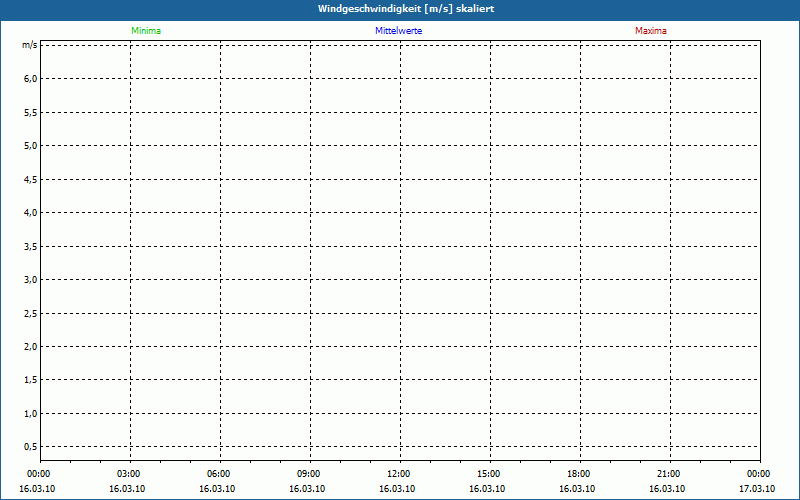Click the m/s unit label on y-axis
Screen dimensions: 800x500
coord(31,45)
